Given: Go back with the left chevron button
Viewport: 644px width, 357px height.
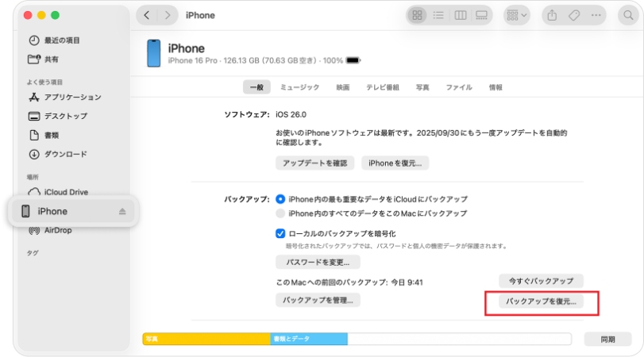Looking at the screenshot, I should point(147,15).
